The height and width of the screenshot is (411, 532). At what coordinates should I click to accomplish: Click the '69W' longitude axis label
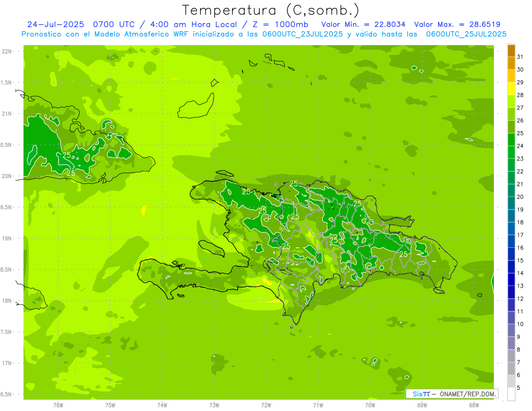coord(422,405)
